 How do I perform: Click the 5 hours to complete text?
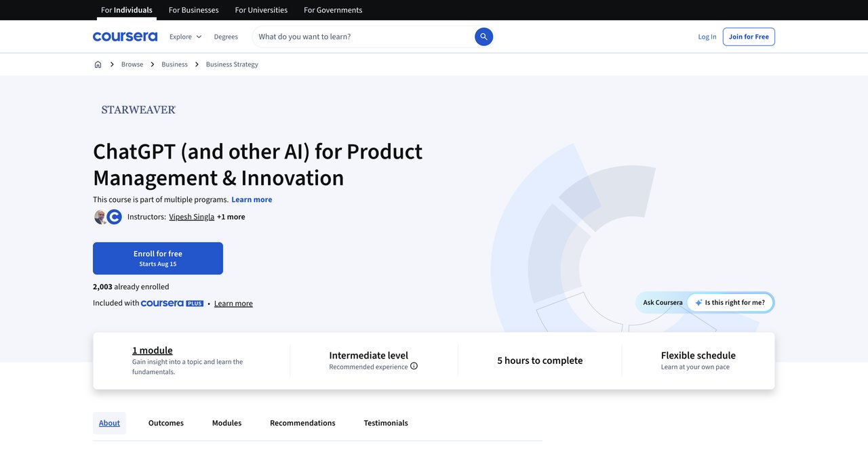[x=540, y=360]
